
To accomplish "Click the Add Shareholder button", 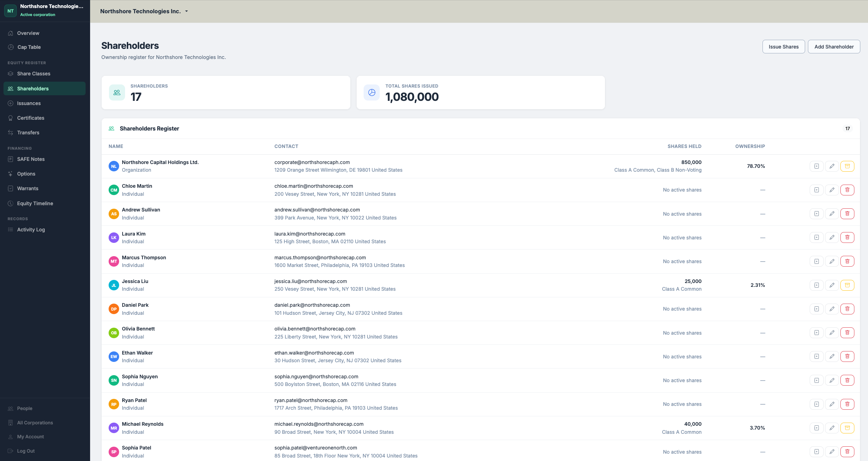I will point(834,46).
